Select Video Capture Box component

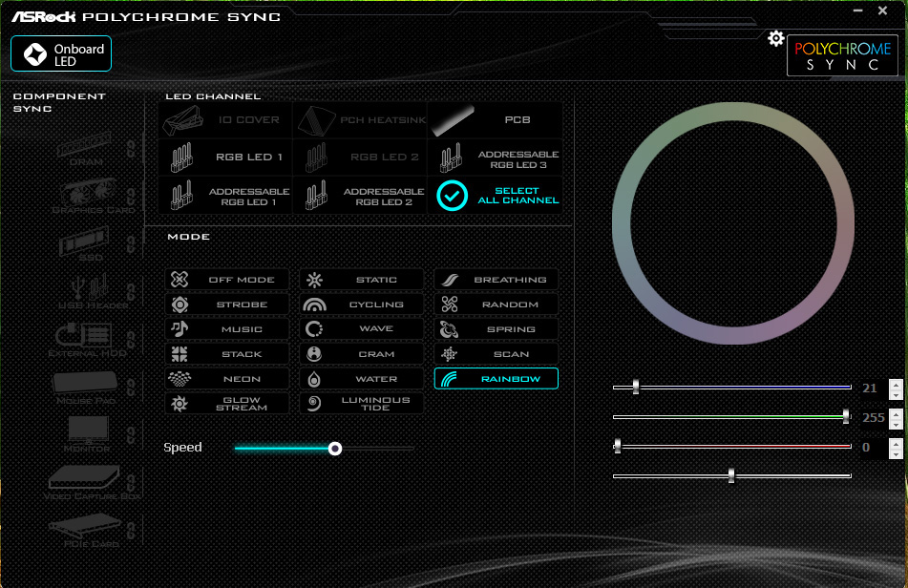click(92, 483)
